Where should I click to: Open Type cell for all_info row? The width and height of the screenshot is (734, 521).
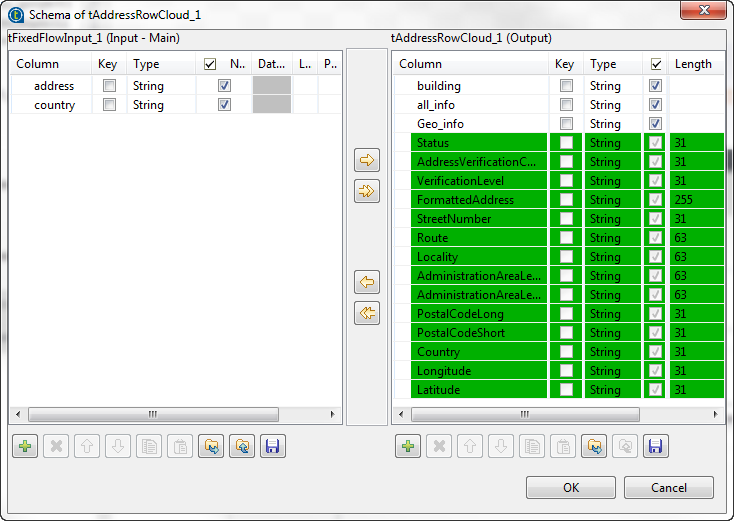(613, 104)
